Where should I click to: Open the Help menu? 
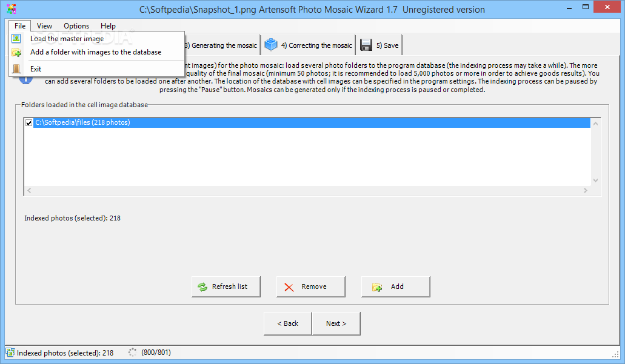[108, 26]
